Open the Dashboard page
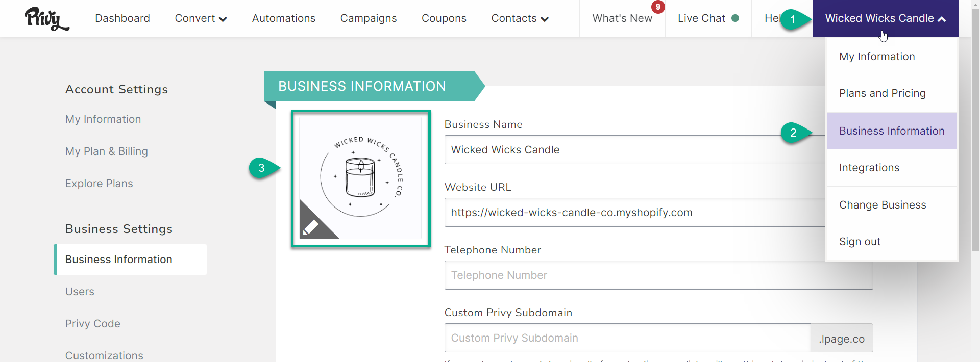This screenshot has width=980, height=362. (x=122, y=18)
